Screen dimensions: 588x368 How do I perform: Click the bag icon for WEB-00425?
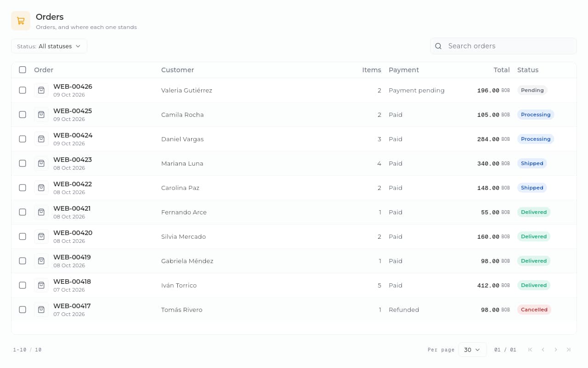coord(41,115)
